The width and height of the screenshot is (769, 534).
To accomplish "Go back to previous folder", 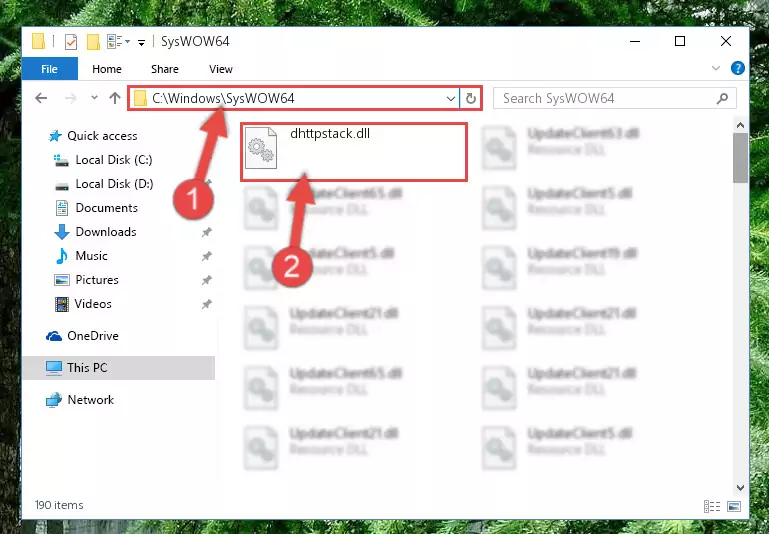I will pyautogui.click(x=41, y=98).
